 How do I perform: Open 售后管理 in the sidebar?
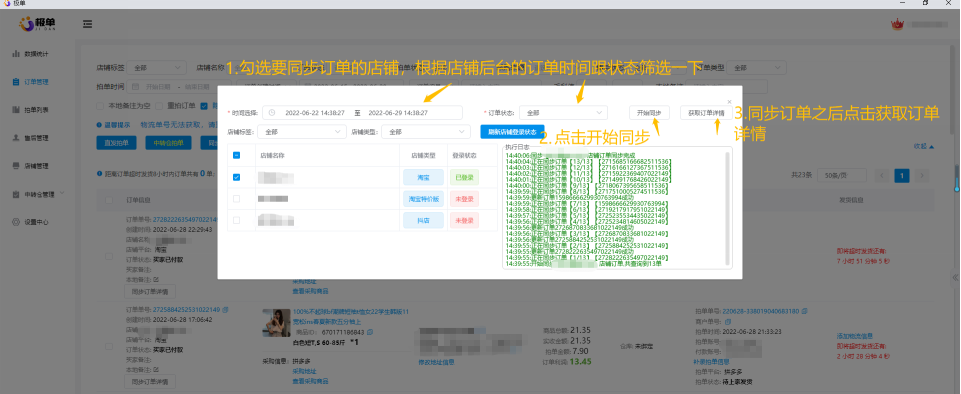point(36,138)
